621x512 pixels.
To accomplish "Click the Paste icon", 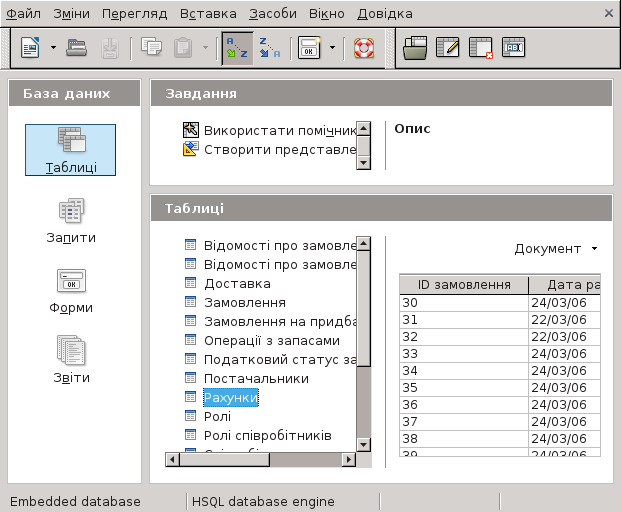I will point(183,48).
